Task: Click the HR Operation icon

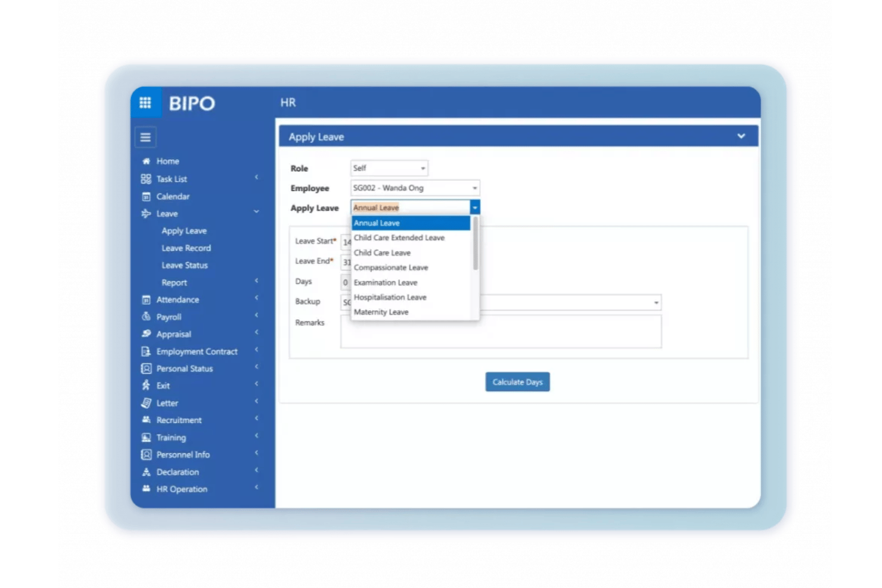Action: [x=146, y=489]
